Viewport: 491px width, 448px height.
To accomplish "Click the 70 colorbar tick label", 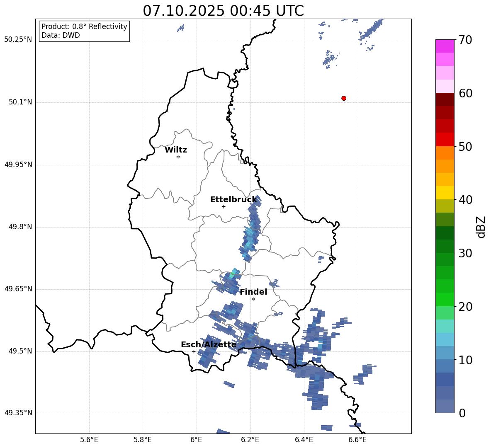I will 465,40.
